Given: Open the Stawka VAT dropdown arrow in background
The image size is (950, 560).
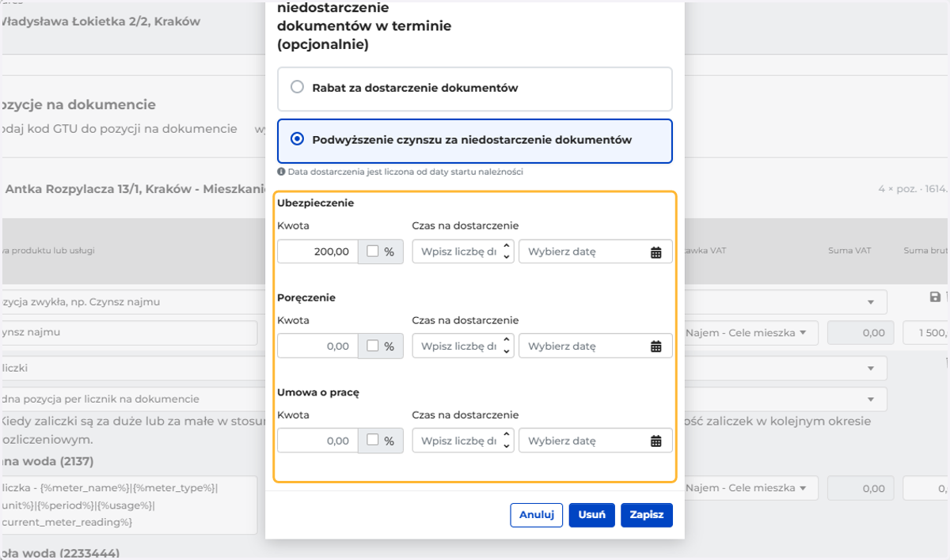Looking at the screenshot, I should [871, 302].
